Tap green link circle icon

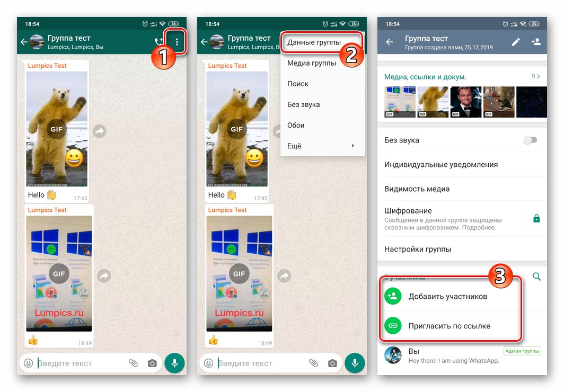click(393, 326)
